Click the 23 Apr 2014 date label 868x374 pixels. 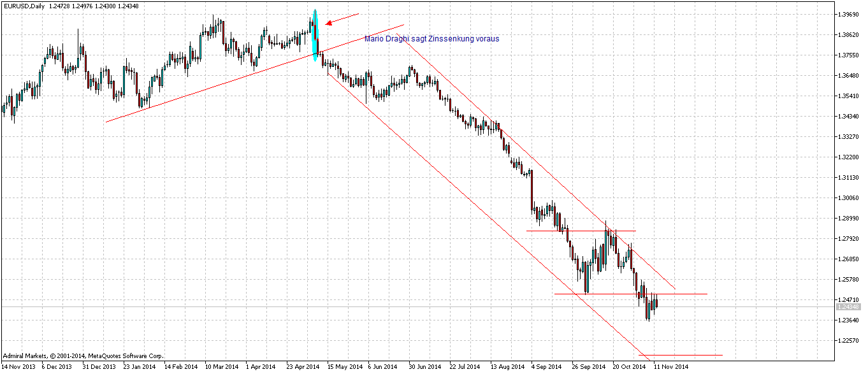pyautogui.click(x=303, y=367)
